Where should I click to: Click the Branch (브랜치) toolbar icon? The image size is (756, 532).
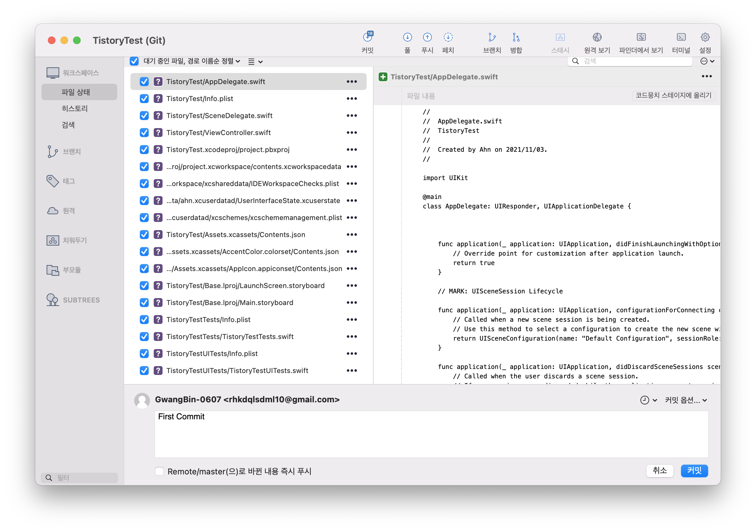492,37
